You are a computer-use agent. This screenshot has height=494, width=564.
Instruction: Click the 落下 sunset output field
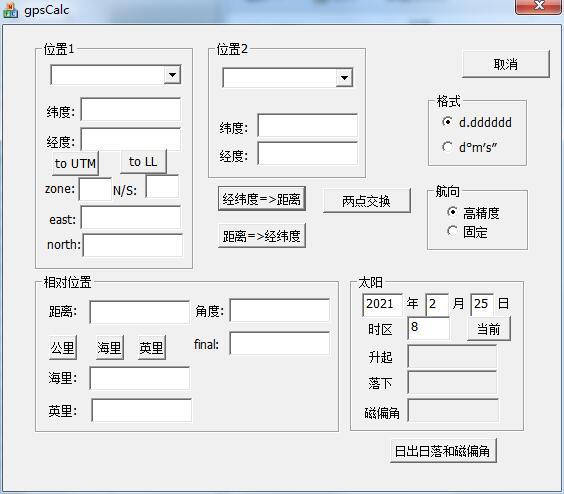[452, 382]
